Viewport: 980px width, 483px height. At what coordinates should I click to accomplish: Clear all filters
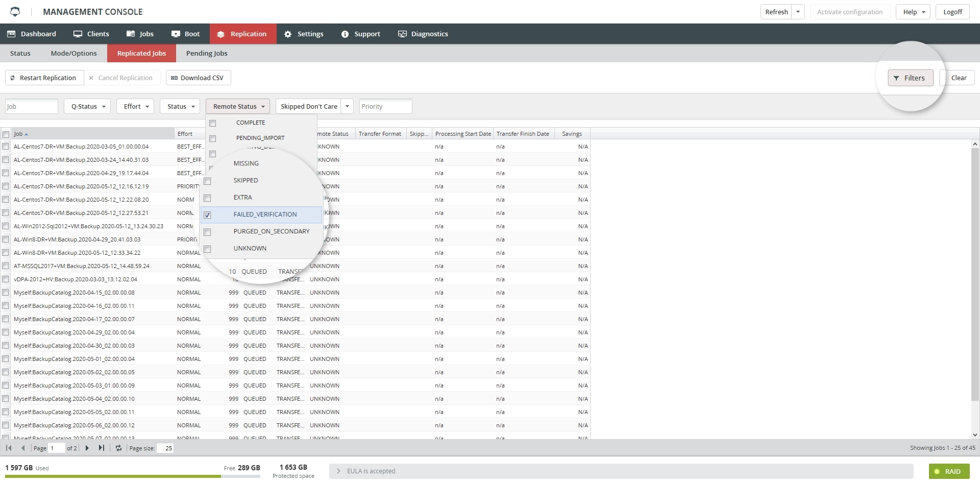coord(959,78)
